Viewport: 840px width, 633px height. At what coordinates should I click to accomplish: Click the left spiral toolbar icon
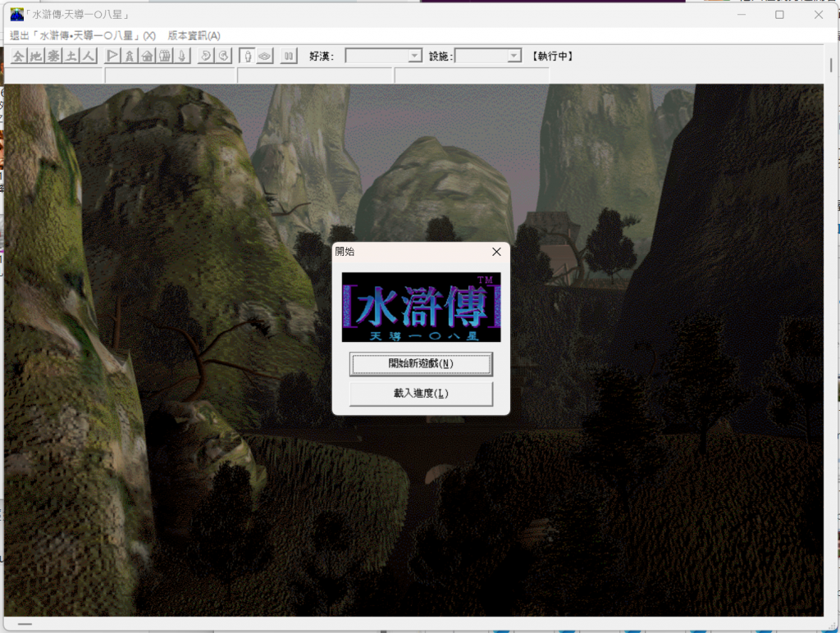pyautogui.click(x=206, y=56)
